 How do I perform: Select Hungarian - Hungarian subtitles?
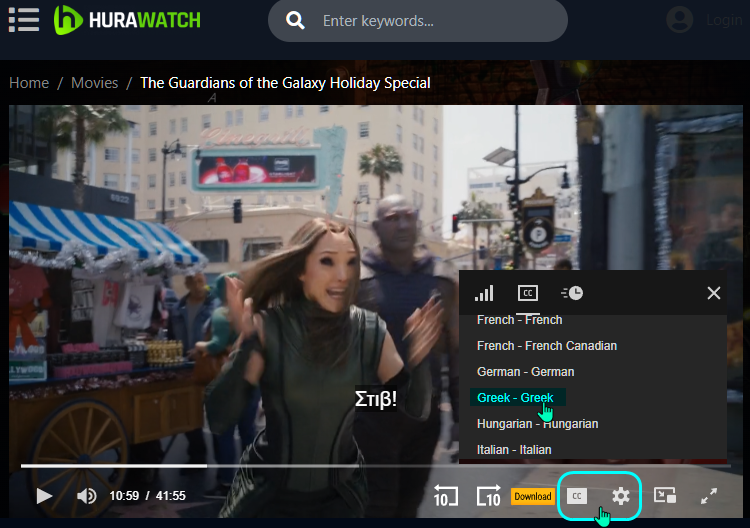click(537, 424)
